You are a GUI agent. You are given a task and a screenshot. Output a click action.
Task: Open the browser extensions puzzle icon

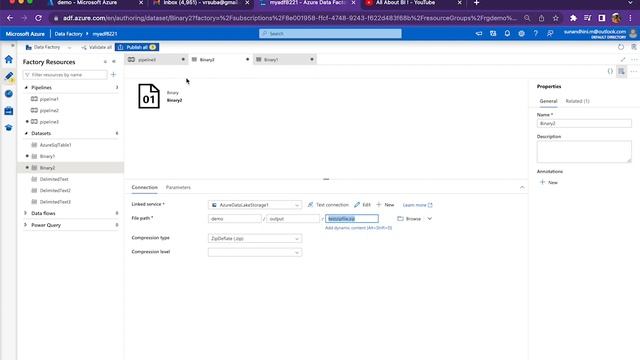[x=573, y=18]
